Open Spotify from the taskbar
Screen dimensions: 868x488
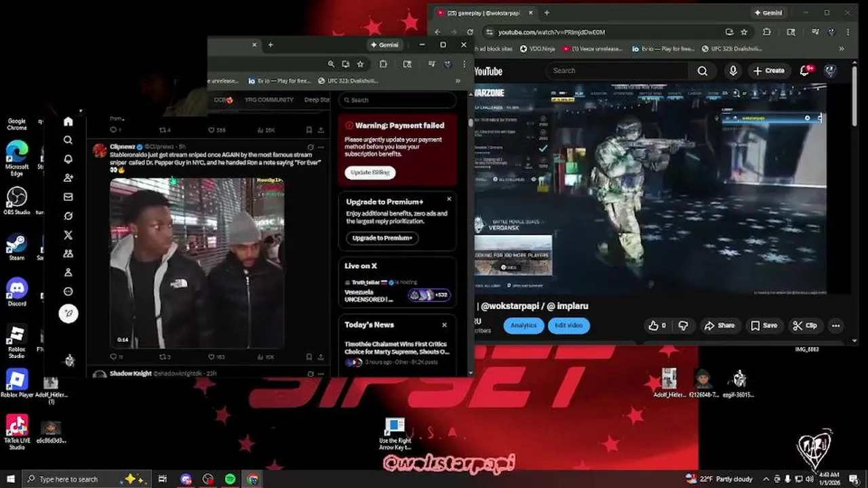click(x=231, y=479)
